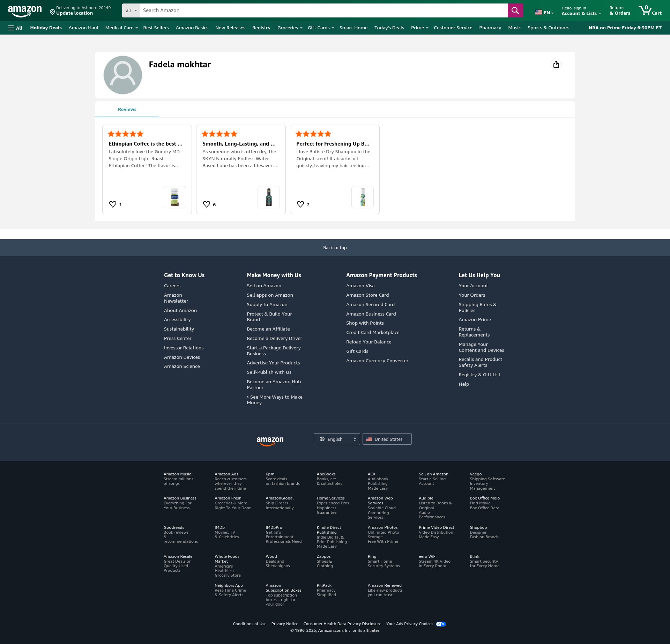Click Back to top
Image resolution: width=670 pixels, height=644 pixels.
335,248
